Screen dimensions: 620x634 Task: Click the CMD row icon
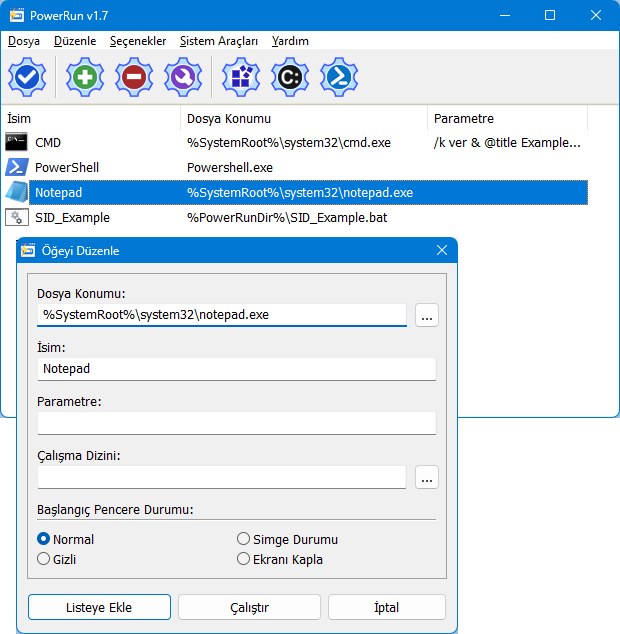pos(16,142)
